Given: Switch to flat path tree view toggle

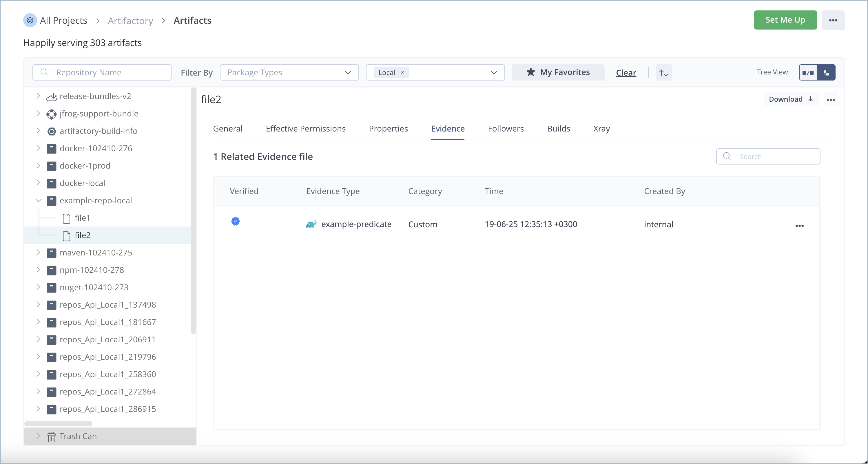Looking at the screenshot, I should click(x=808, y=72).
